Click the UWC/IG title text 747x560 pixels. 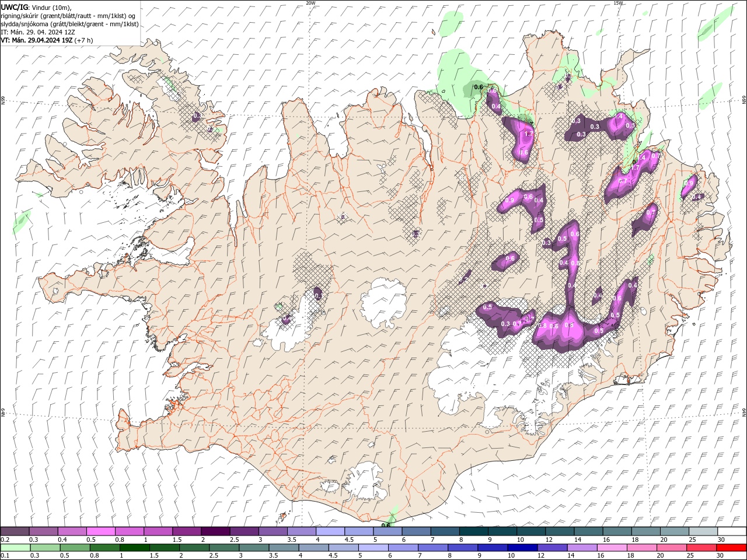15,7
